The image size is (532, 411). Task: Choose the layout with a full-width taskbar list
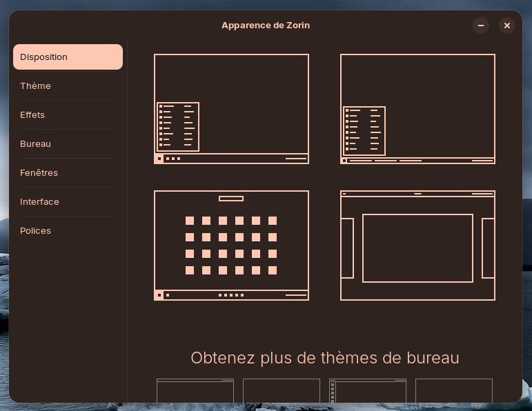[417, 109]
